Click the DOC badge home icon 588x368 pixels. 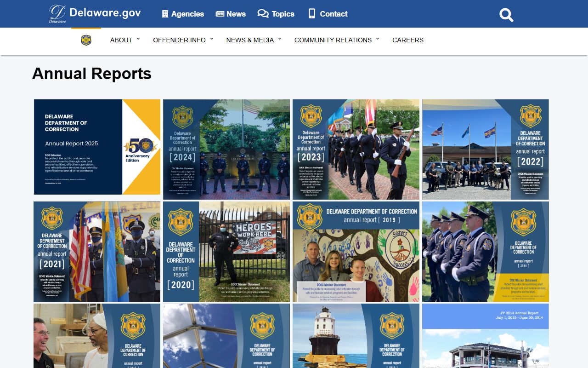pyautogui.click(x=86, y=40)
